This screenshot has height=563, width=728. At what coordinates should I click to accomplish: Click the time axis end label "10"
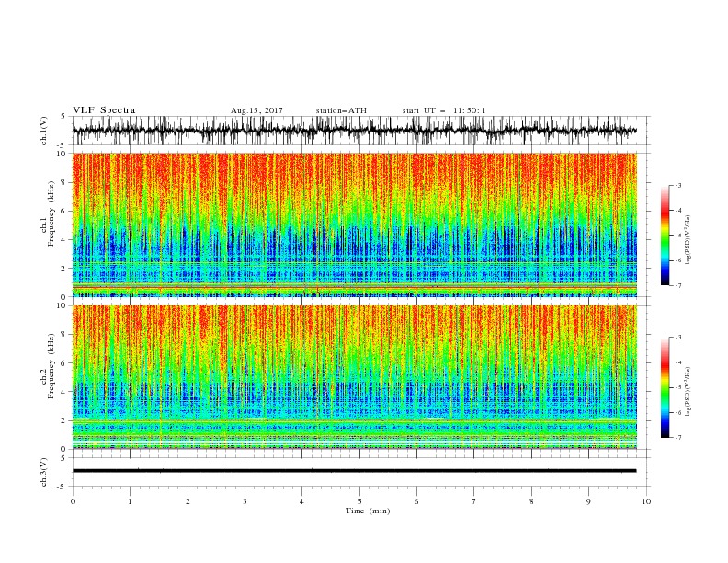click(x=646, y=501)
